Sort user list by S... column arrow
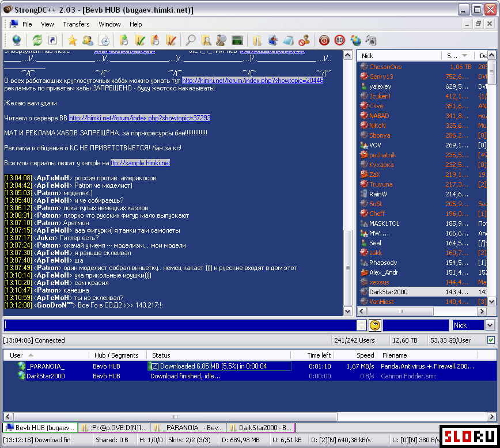 (465, 56)
